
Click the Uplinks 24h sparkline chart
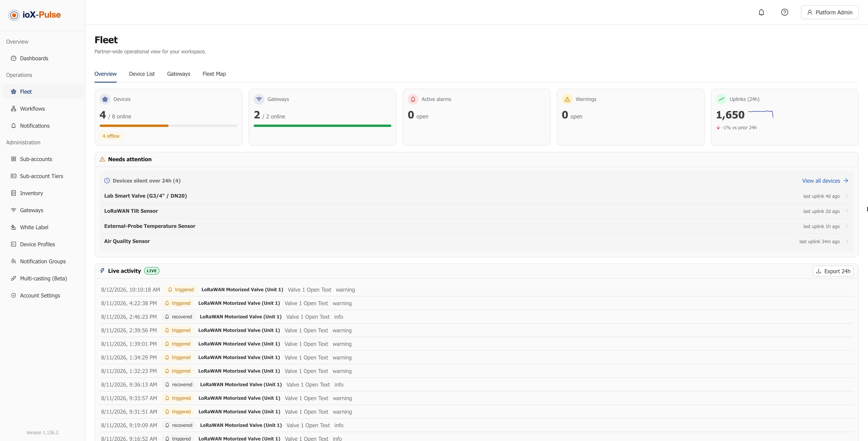(x=761, y=114)
